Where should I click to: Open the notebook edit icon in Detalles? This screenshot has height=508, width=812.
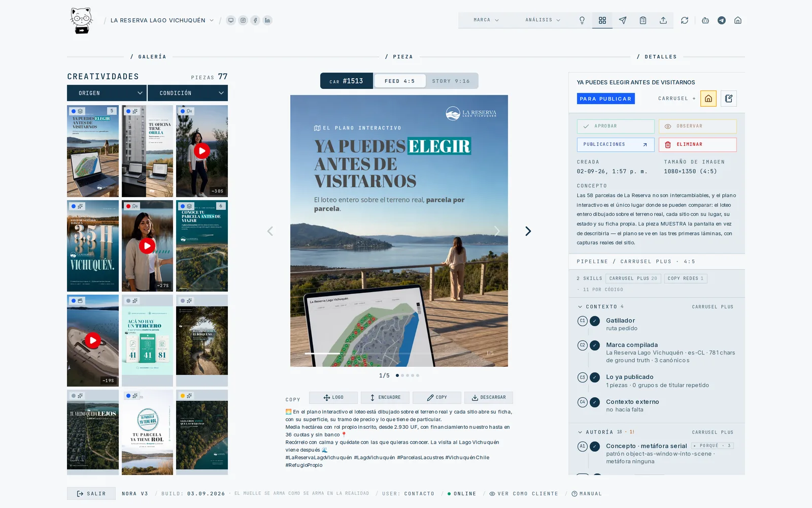[x=729, y=99]
